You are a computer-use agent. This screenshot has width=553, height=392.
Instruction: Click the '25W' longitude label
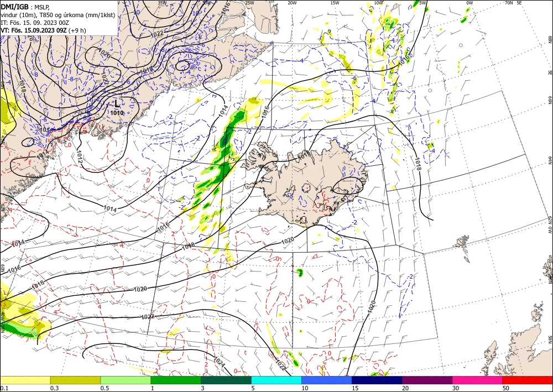[249, 3]
